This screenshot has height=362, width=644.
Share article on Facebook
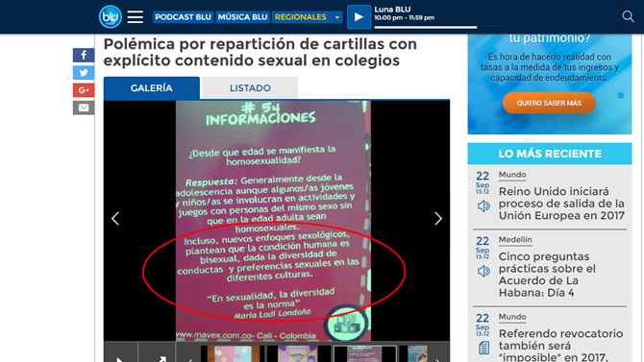84,55
